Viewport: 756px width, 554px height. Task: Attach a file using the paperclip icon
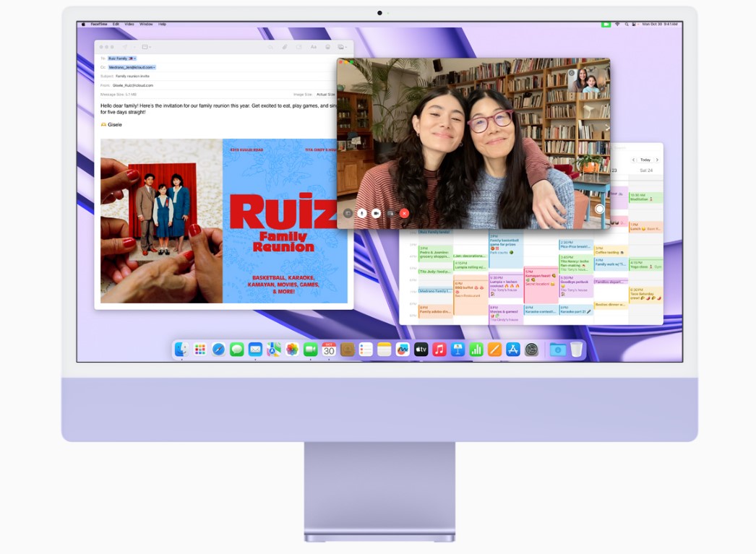pyautogui.click(x=285, y=47)
